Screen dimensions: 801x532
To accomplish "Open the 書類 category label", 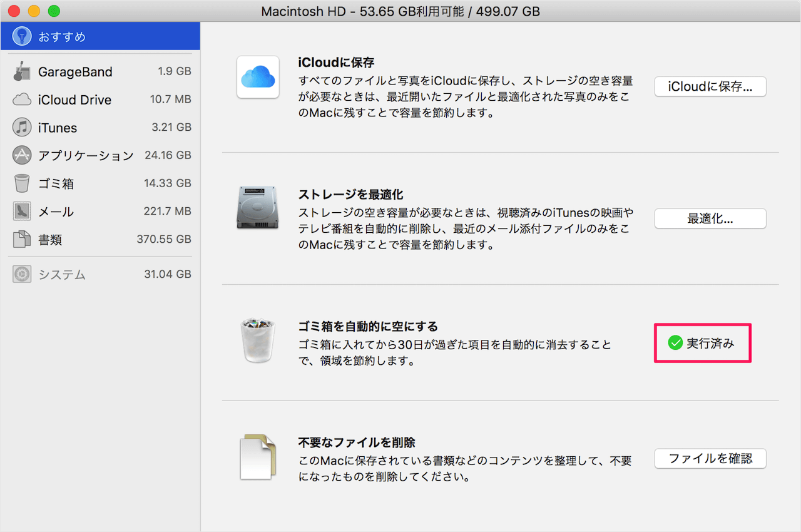I will pyautogui.click(x=50, y=240).
